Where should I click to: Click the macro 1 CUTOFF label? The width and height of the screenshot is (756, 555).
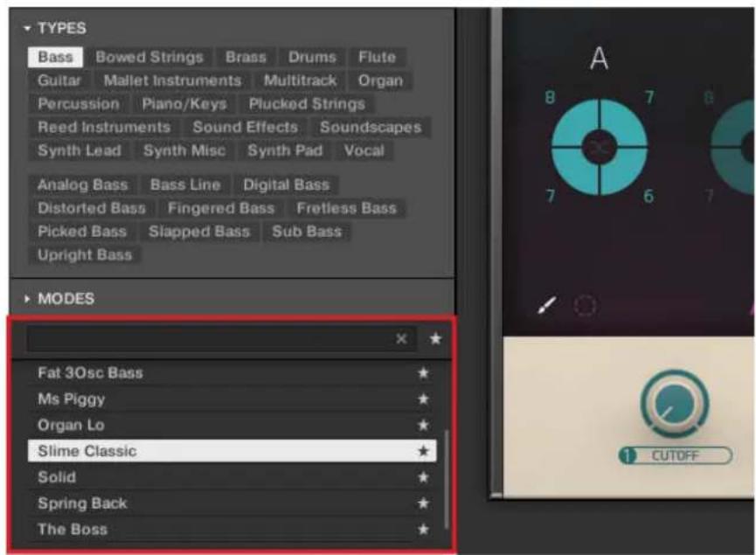coord(675,455)
